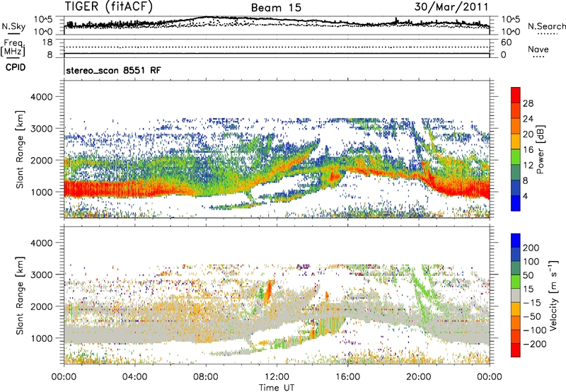Click the 'N.Search' legend label

pos(546,26)
